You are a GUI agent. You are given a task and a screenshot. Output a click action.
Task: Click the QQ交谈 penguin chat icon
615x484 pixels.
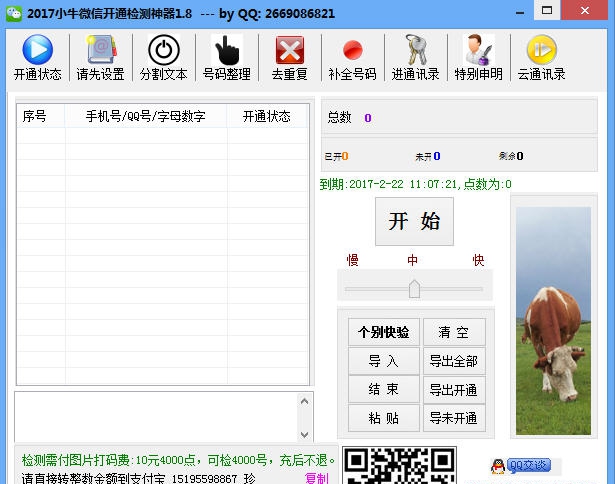(x=521, y=466)
